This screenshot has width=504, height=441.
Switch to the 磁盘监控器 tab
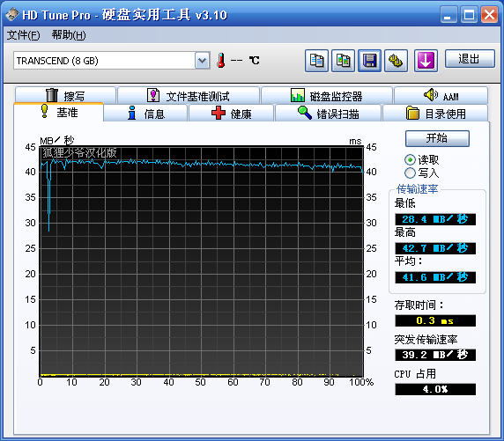pos(327,96)
